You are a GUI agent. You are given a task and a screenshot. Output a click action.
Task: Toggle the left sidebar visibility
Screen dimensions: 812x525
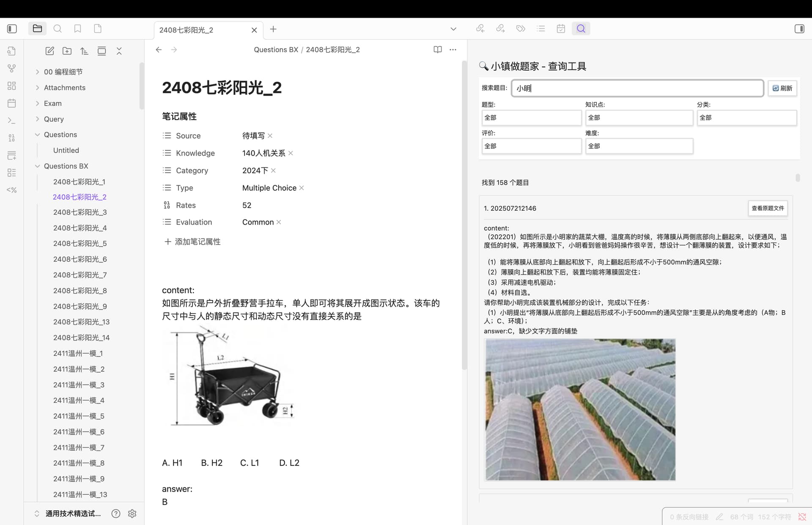[12, 29]
